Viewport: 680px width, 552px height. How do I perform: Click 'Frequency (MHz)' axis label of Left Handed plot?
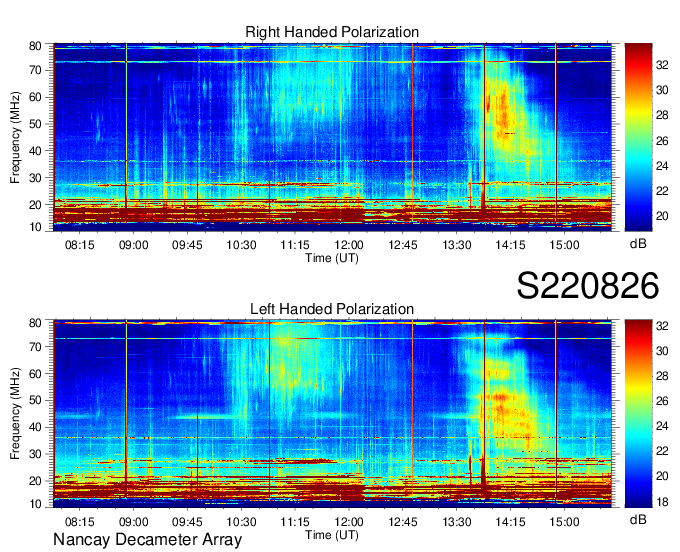point(15,414)
